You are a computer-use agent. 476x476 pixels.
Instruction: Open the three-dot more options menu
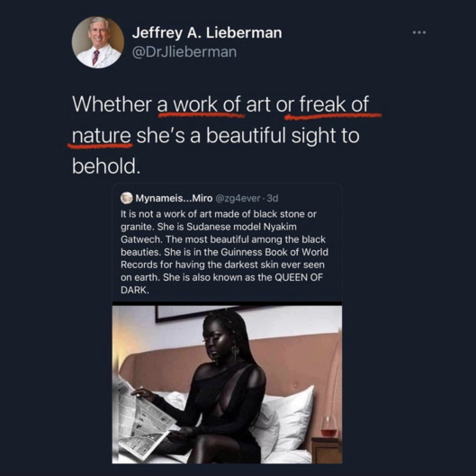coord(419,32)
